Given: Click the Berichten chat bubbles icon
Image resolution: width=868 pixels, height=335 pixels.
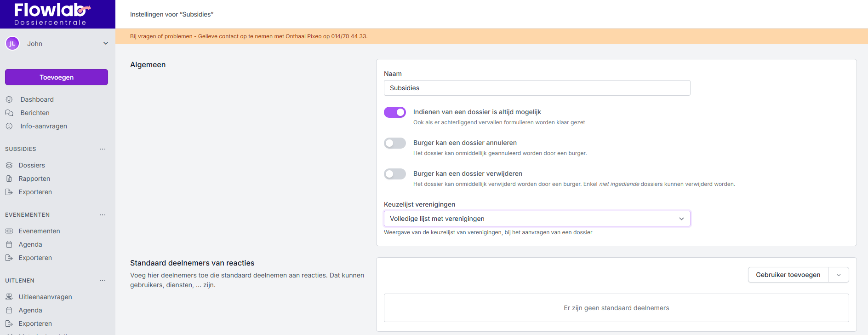Looking at the screenshot, I should click(9, 113).
